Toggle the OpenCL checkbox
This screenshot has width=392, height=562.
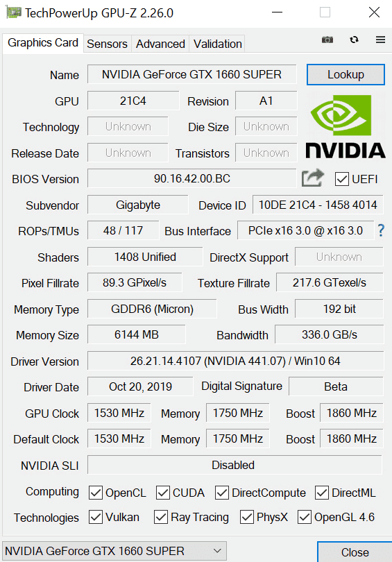pos(96,493)
